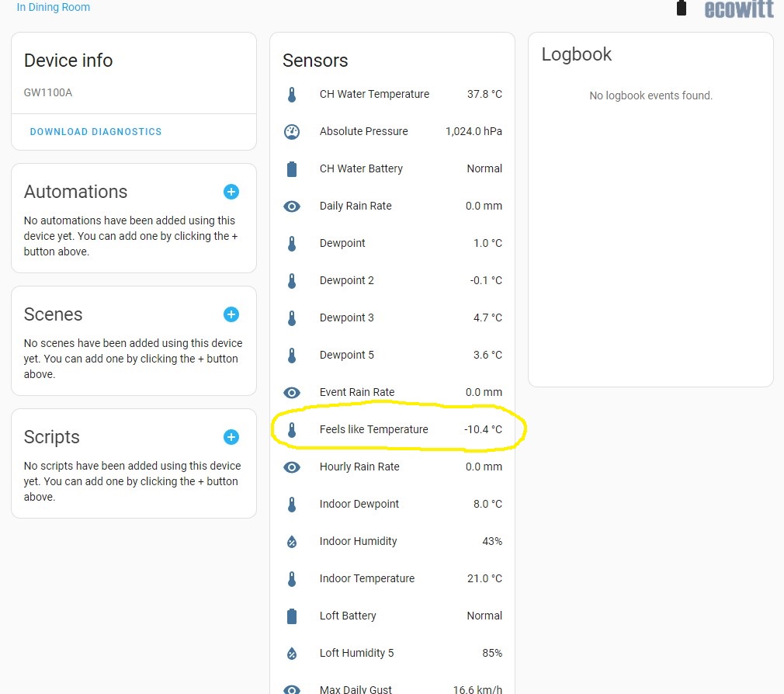Click DOWNLOAD DIAGNOSTICS
This screenshot has width=784, height=694.
[95, 132]
